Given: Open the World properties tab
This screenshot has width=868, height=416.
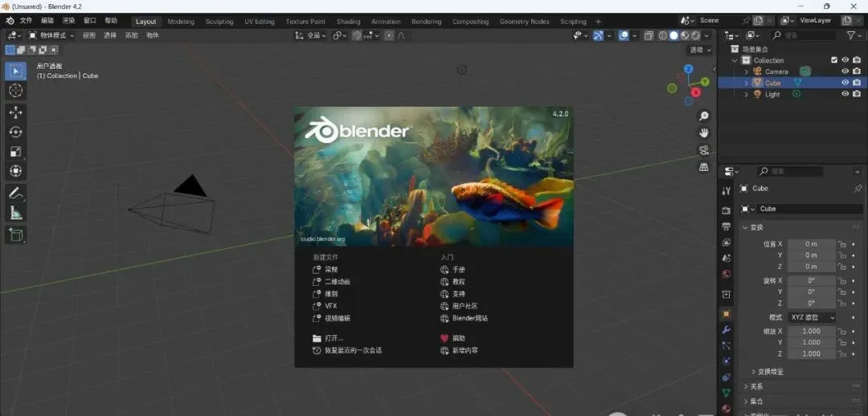Looking at the screenshot, I should [727, 275].
